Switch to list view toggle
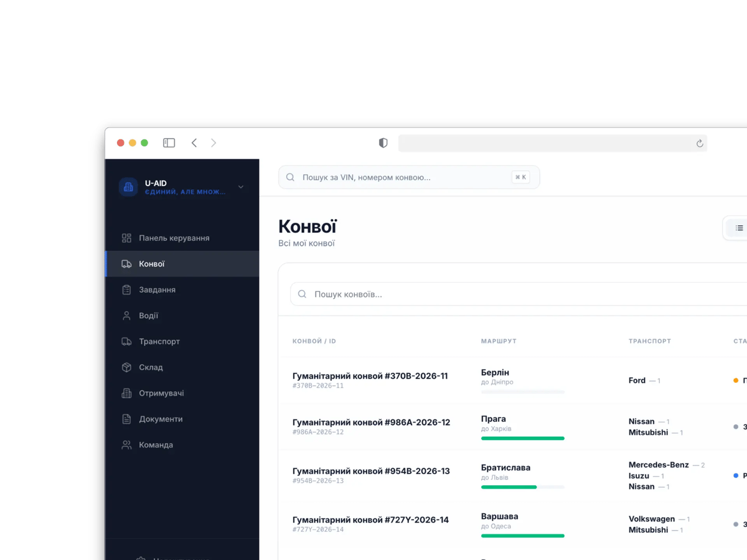The width and height of the screenshot is (747, 560). [x=739, y=228]
